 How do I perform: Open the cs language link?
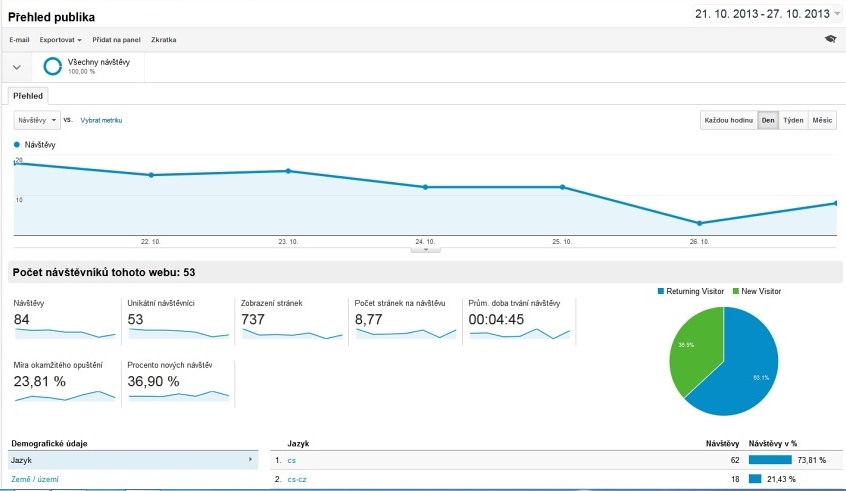coord(291,460)
